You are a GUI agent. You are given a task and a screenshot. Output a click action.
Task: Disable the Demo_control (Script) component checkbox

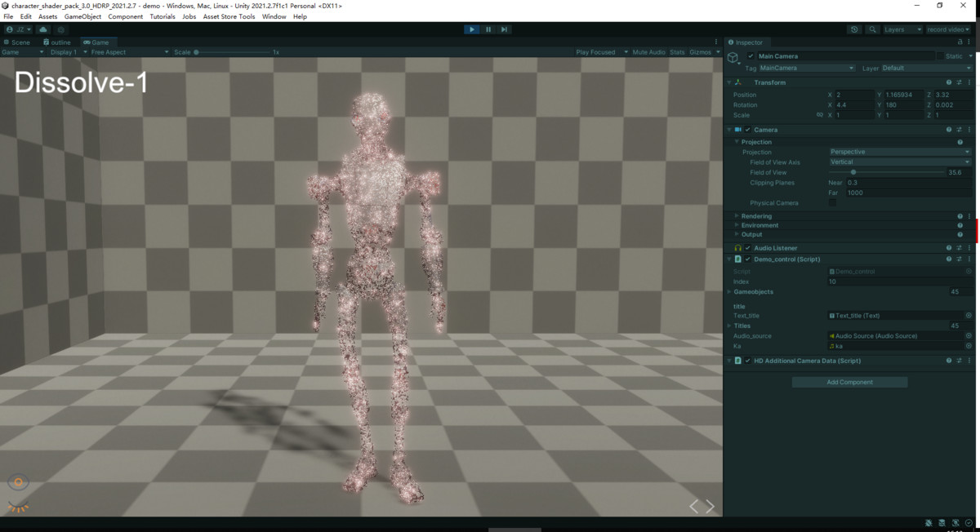coord(746,259)
